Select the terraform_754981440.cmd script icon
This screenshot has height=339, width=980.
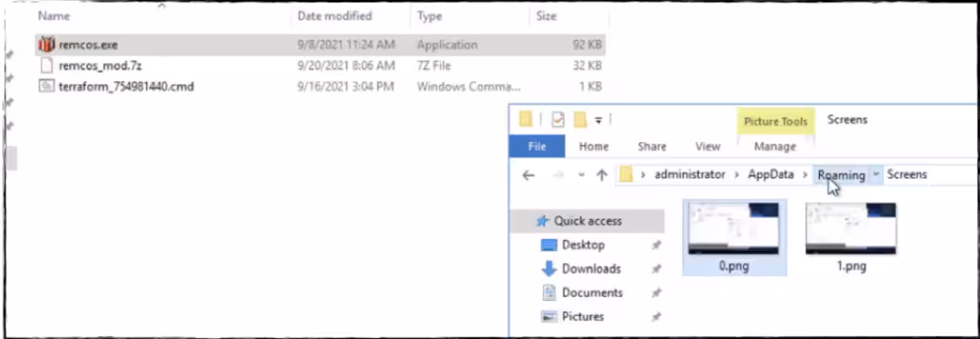pos(47,86)
